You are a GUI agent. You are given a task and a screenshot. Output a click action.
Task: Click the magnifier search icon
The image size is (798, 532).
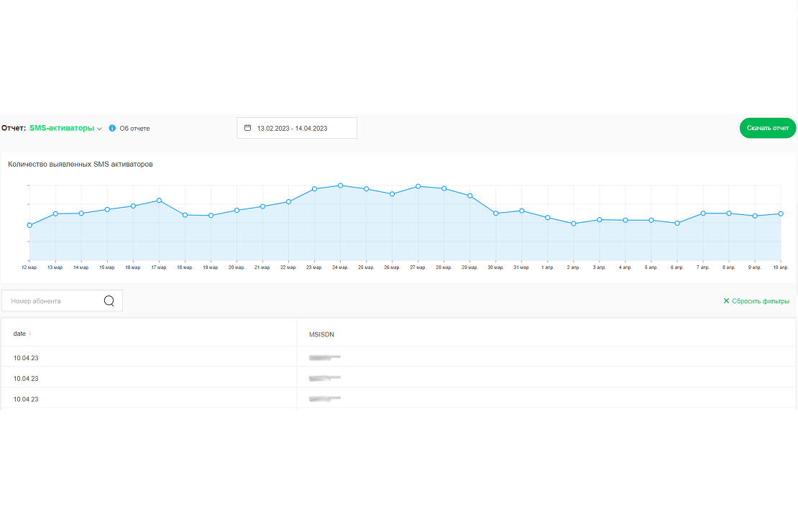(109, 301)
